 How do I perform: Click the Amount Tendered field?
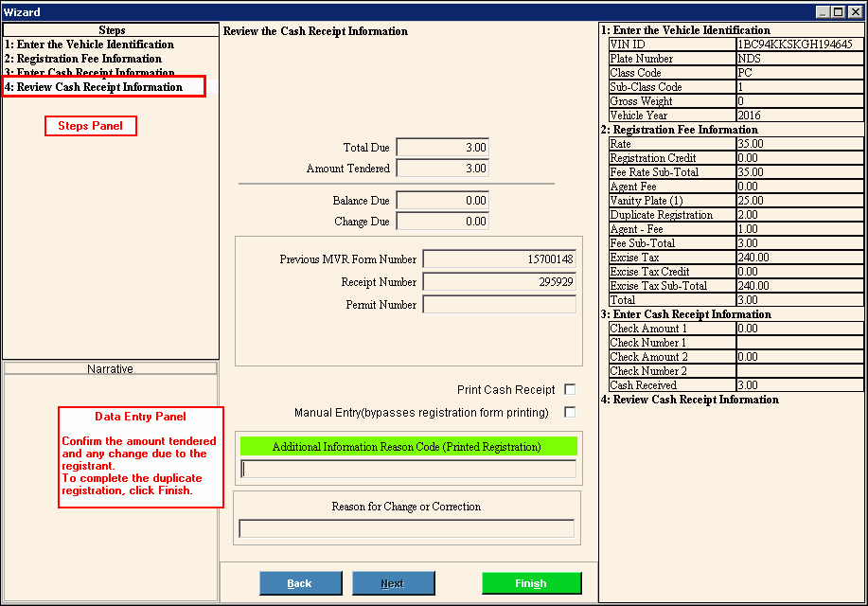[442, 169]
